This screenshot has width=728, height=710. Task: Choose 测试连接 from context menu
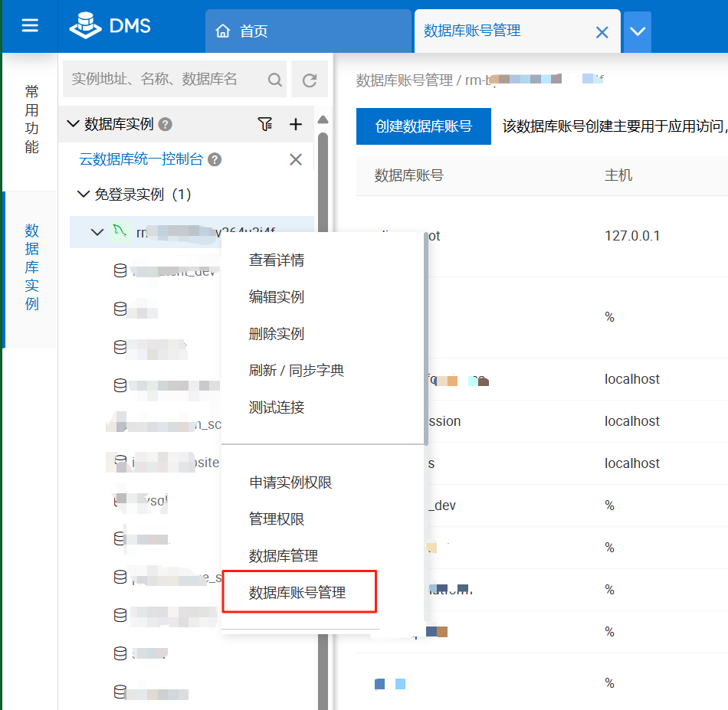coord(276,407)
